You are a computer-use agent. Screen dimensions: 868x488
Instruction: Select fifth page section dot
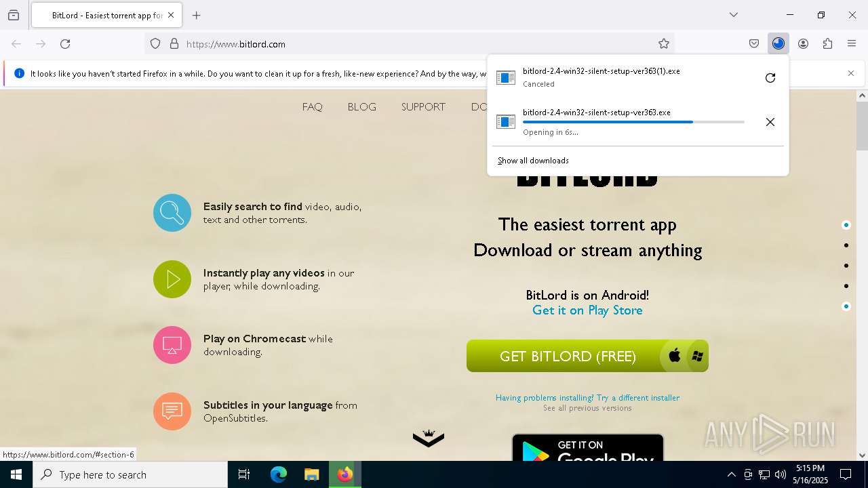coord(846,306)
